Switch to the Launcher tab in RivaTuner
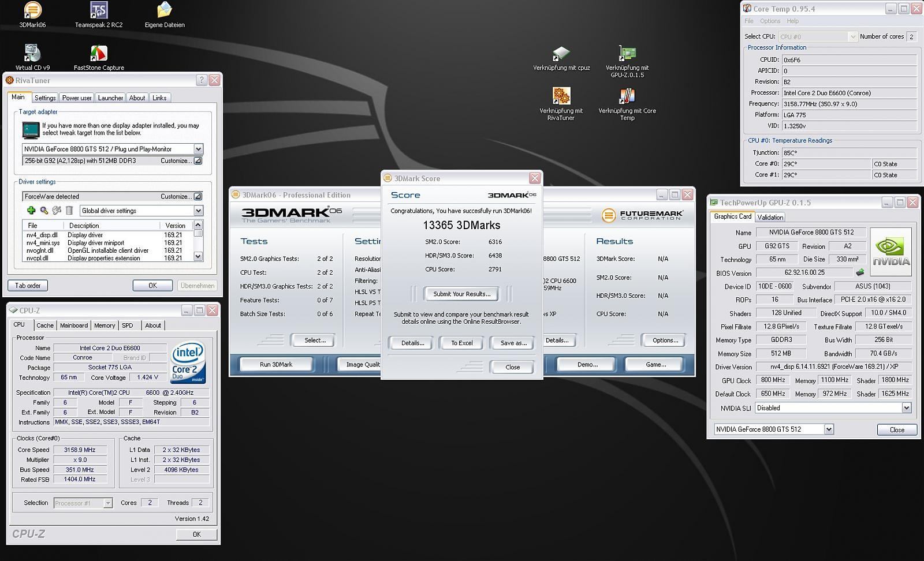The height and width of the screenshot is (561, 924). tap(110, 98)
